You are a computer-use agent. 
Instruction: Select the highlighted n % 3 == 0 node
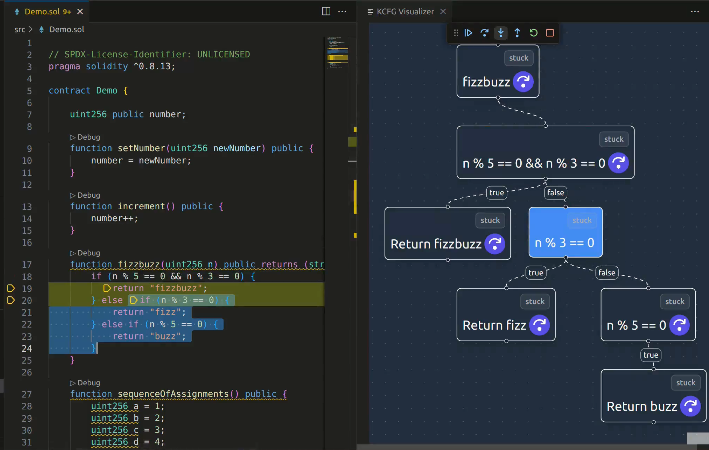tap(565, 232)
